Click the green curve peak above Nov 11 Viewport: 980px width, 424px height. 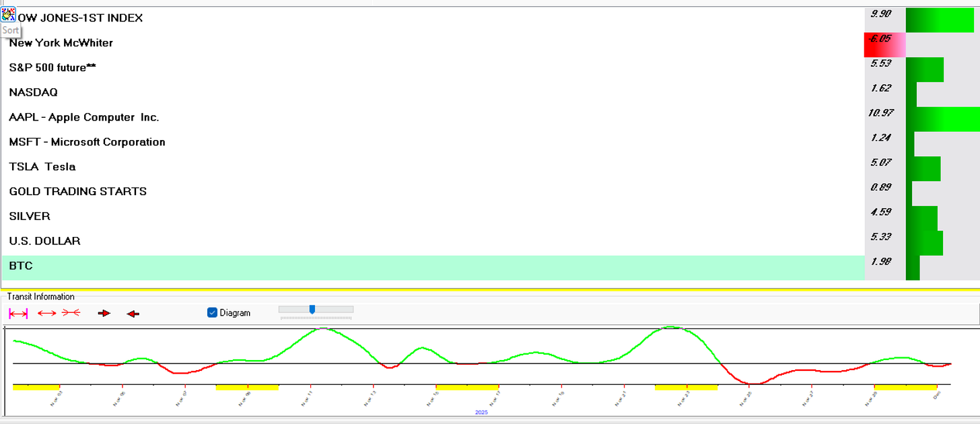[x=323, y=328]
